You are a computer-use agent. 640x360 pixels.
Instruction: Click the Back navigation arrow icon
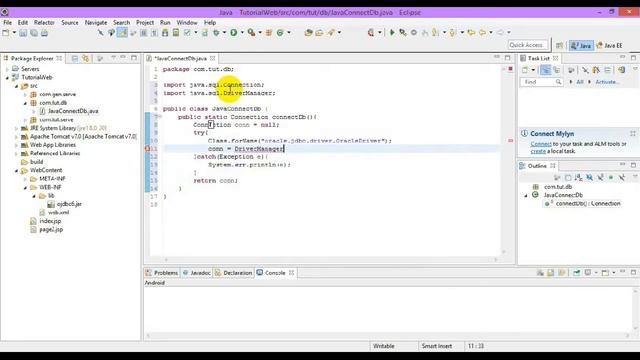482,32
